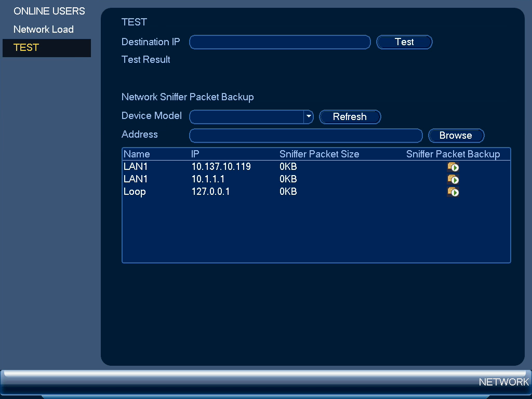The image size is (532, 399).
Task: Start sniffer packet backup for 10.137.10.119
Action: click(453, 167)
